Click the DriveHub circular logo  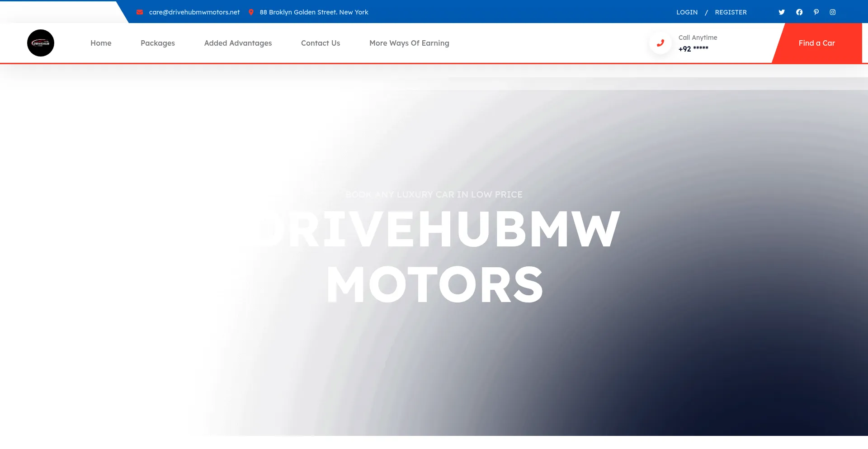(x=41, y=43)
